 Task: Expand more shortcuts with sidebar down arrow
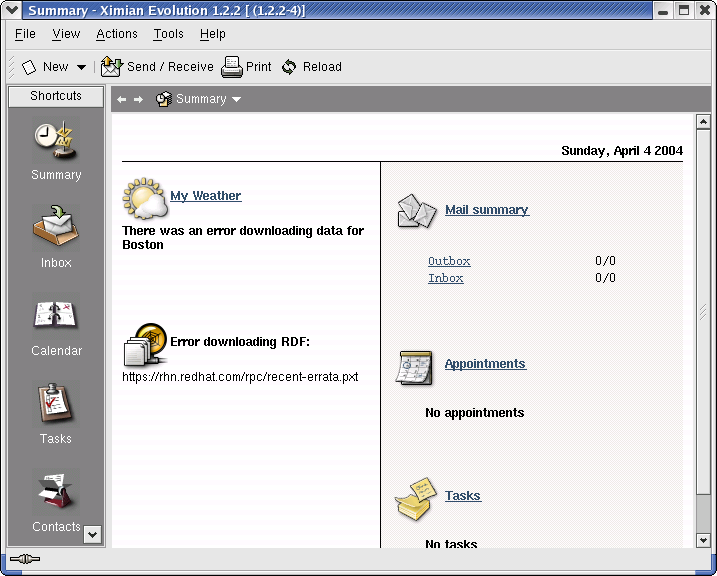(x=92, y=534)
